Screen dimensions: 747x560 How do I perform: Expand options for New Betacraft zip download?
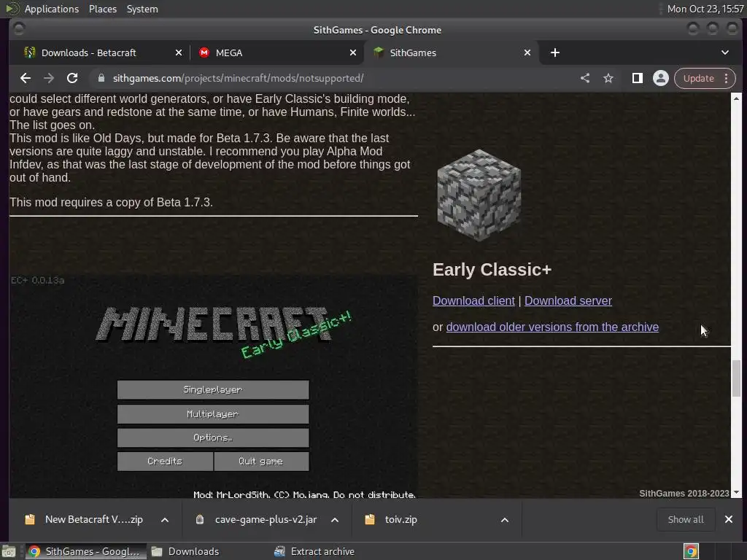(165, 519)
